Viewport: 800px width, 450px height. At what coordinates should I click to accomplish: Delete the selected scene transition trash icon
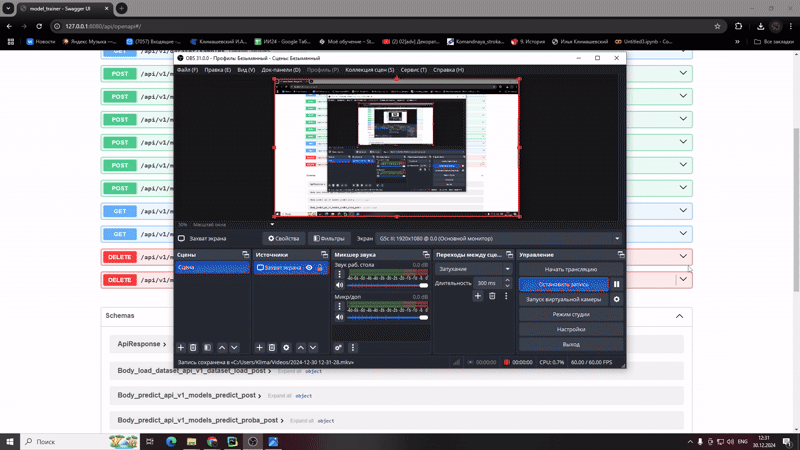[492, 296]
